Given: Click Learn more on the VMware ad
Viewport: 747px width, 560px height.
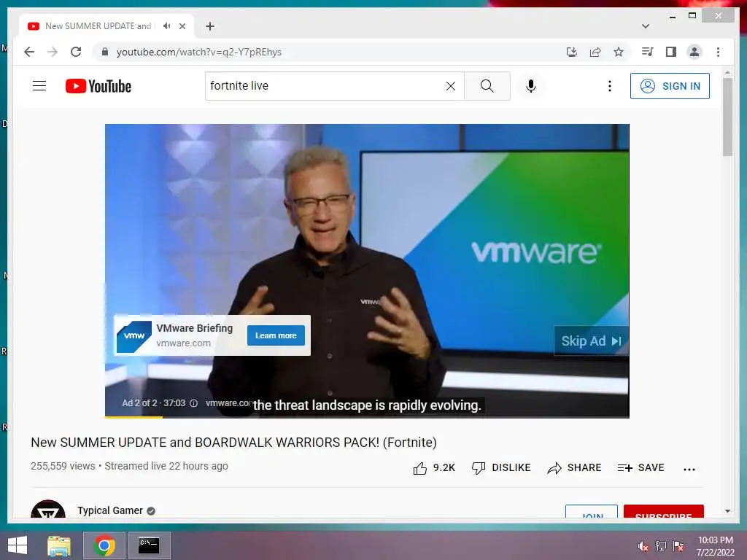Looking at the screenshot, I should (x=276, y=335).
